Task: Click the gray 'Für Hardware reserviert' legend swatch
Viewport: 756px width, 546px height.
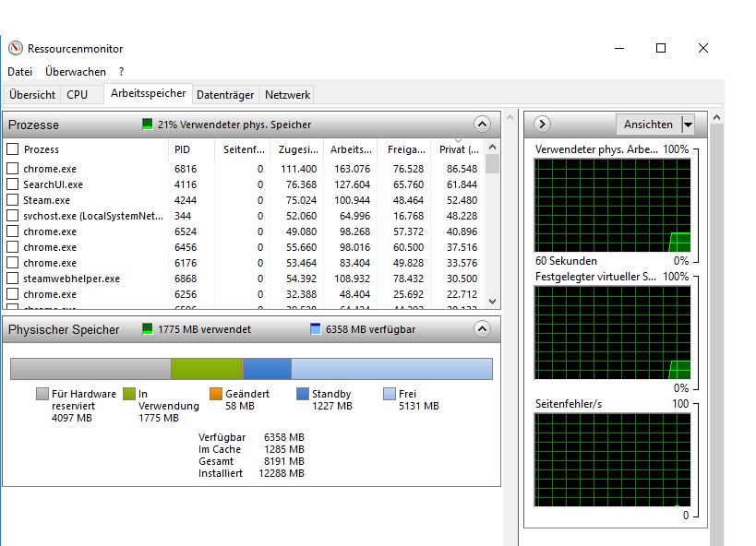Action: click(x=42, y=394)
